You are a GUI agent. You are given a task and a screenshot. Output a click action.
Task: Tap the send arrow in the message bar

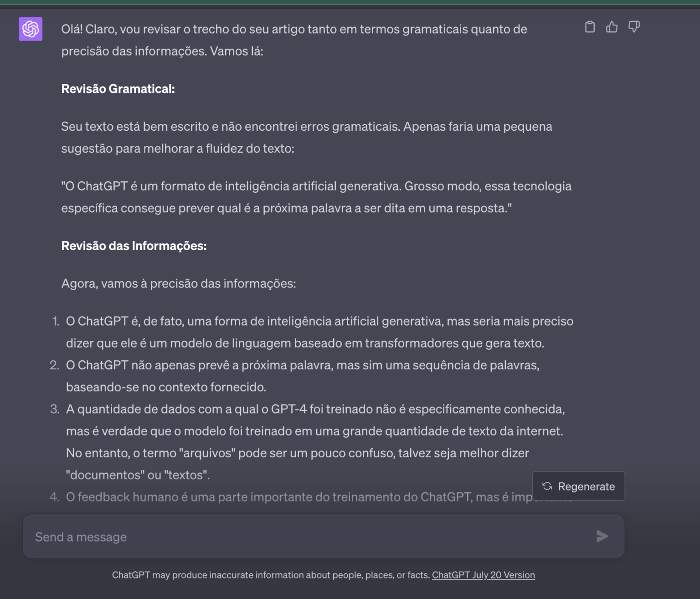click(x=602, y=536)
